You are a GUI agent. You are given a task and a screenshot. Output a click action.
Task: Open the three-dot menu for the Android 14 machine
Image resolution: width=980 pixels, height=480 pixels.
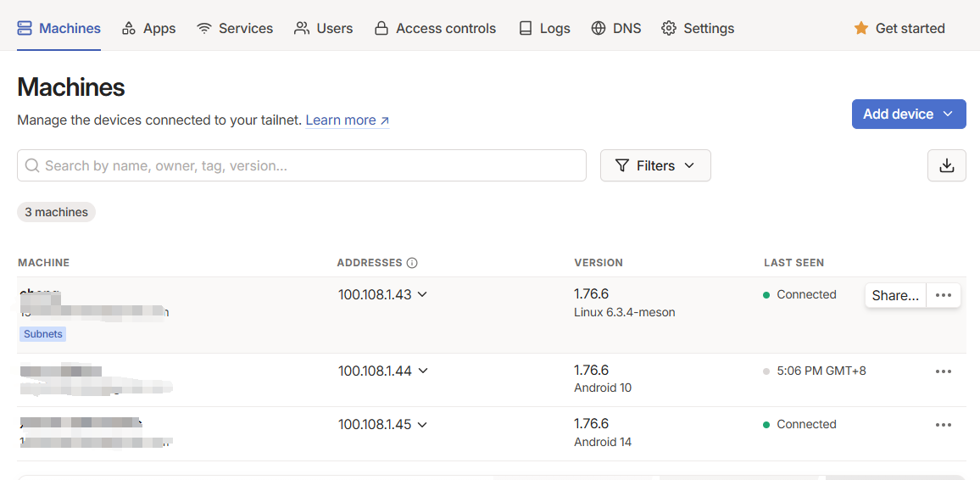[944, 425]
